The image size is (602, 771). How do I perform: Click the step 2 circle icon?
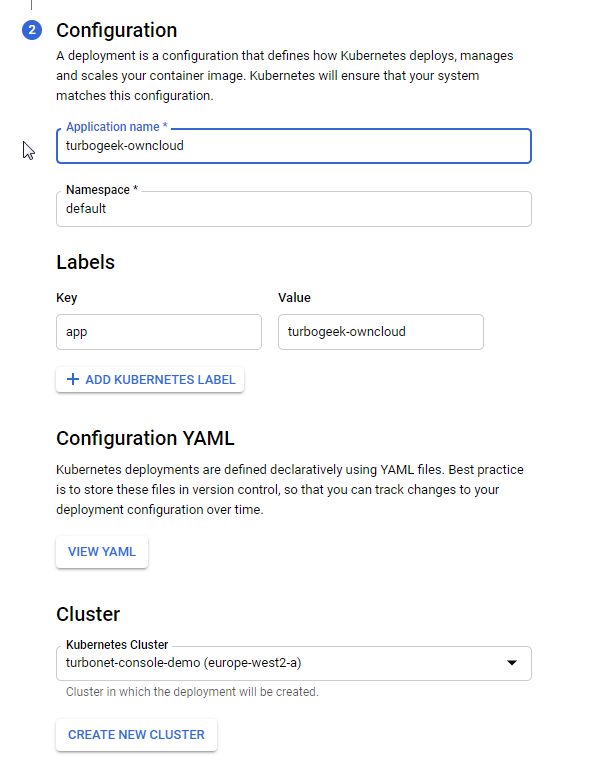[32, 30]
